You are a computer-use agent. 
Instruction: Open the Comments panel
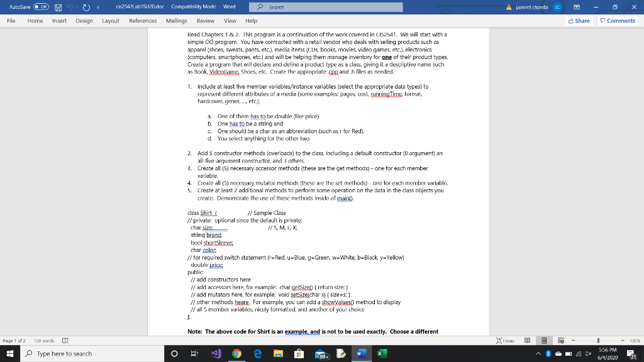click(617, 20)
